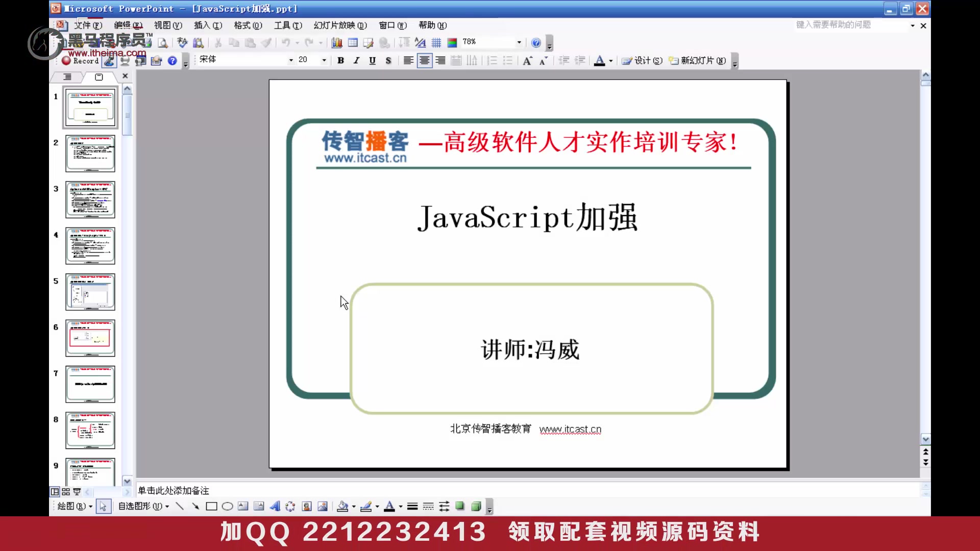Click www.itcast.cn link on slide footer
This screenshot has height=551, width=980.
[x=570, y=430]
